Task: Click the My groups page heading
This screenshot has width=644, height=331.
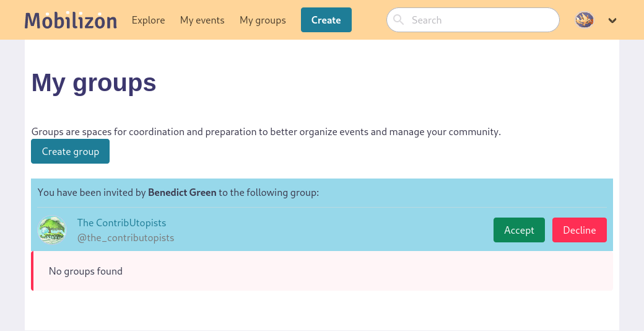Action: pyautogui.click(x=94, y=82)
